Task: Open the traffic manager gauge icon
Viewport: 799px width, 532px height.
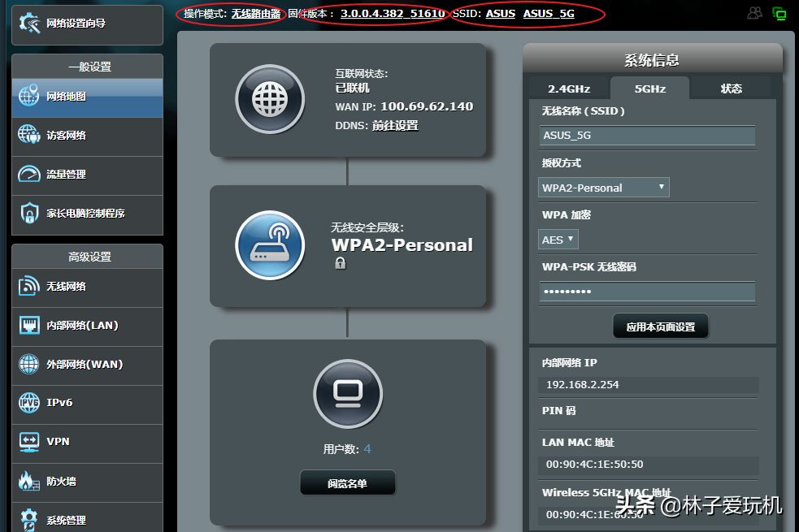Action: coord(28,174)
